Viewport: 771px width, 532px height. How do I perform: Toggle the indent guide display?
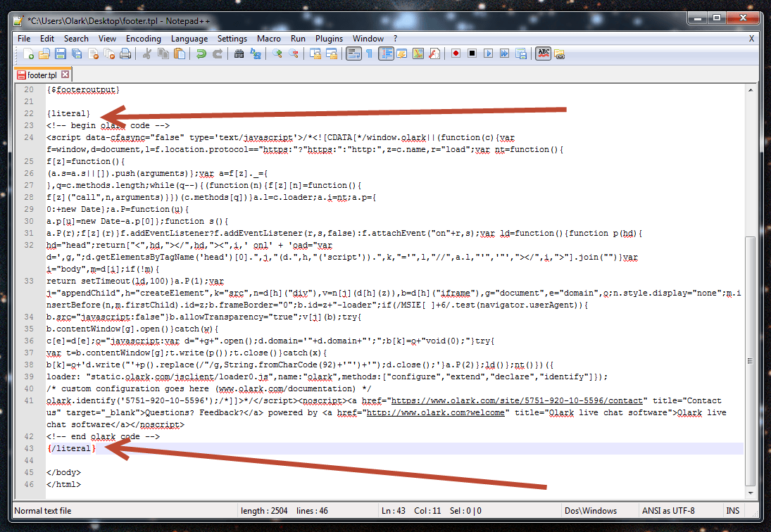386,53
